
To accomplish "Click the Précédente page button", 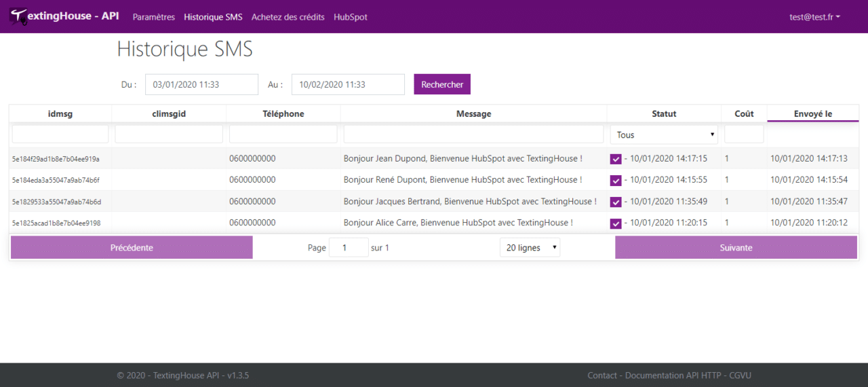I will click(132, 248).
